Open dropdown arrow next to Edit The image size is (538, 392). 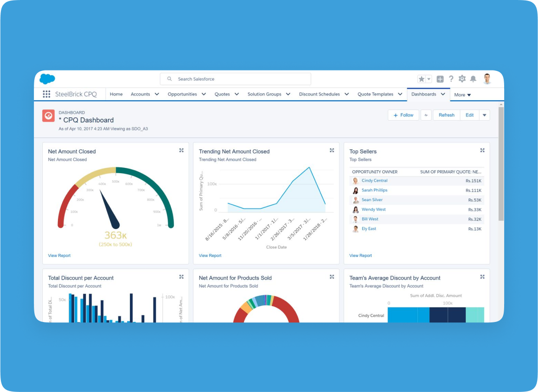pyautogui.click(x=484, y=115)
